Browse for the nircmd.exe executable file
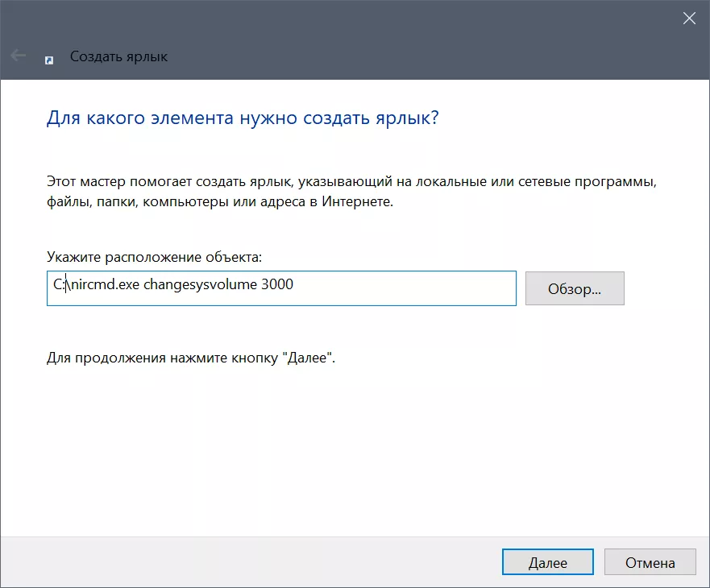 [x=574, y=288]
